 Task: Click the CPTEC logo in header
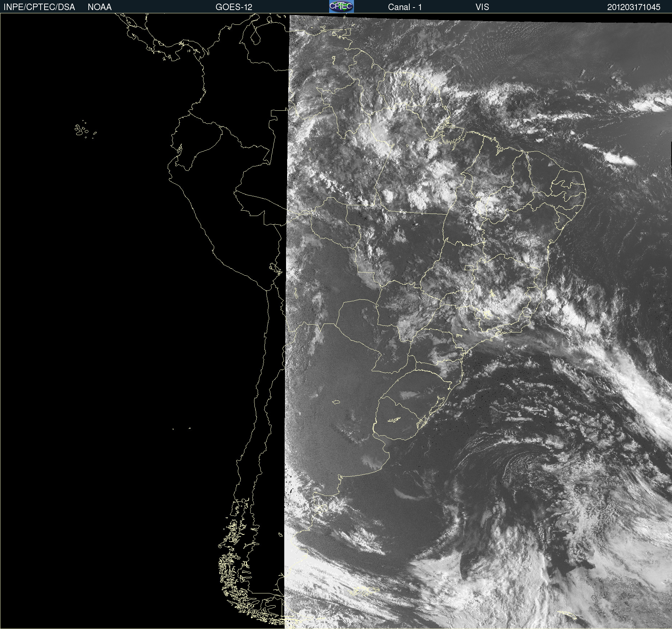click(341, 6)
